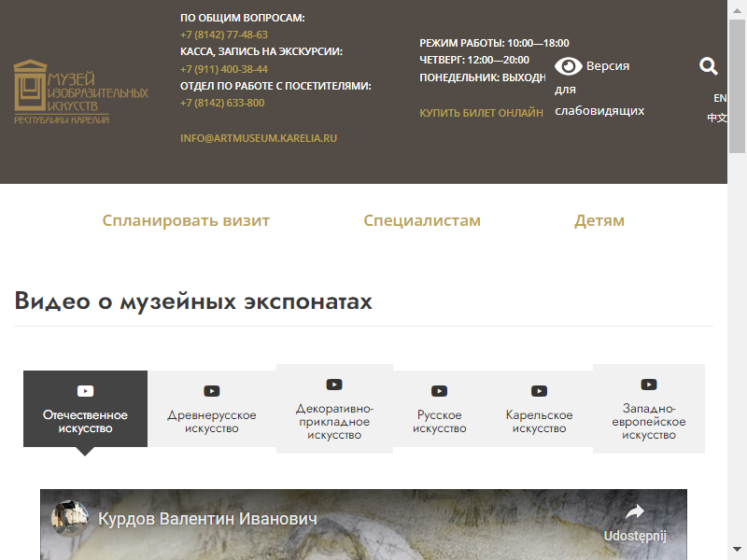
Task: Click the Udostępnij share label
Action: pos(635,536)
